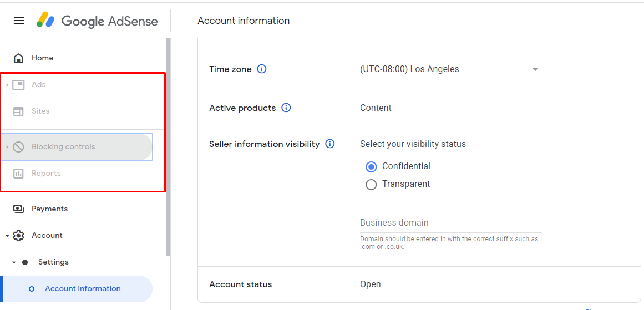Image resolution: width=644 pixels, height=310 pixels.
Task: Go to Reports in sidebar
Action: [x=46, y=174]
